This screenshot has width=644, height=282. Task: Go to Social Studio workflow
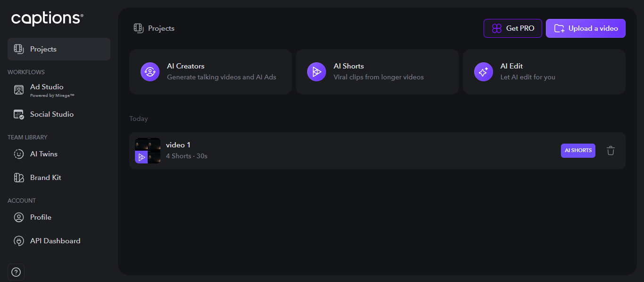pyautogui.click(x=52, y=114)
